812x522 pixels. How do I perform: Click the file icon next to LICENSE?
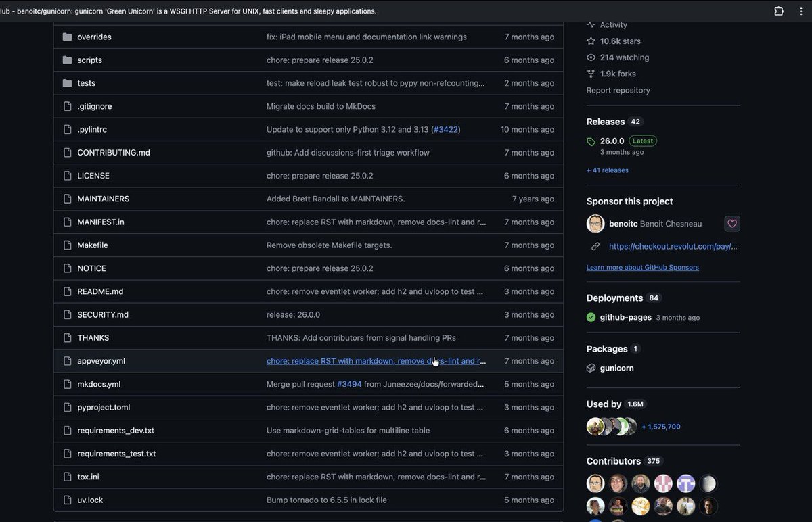pos(67,176)
